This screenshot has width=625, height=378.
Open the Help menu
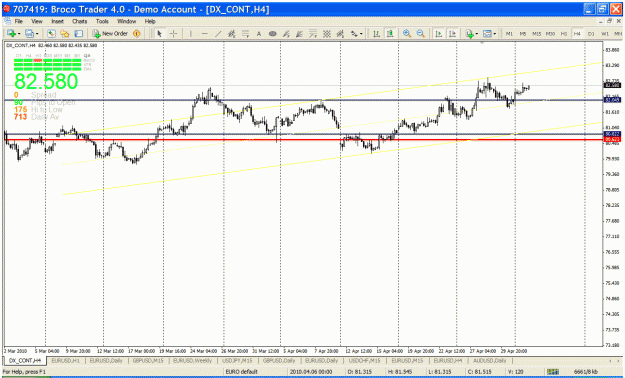pos(150,21)
